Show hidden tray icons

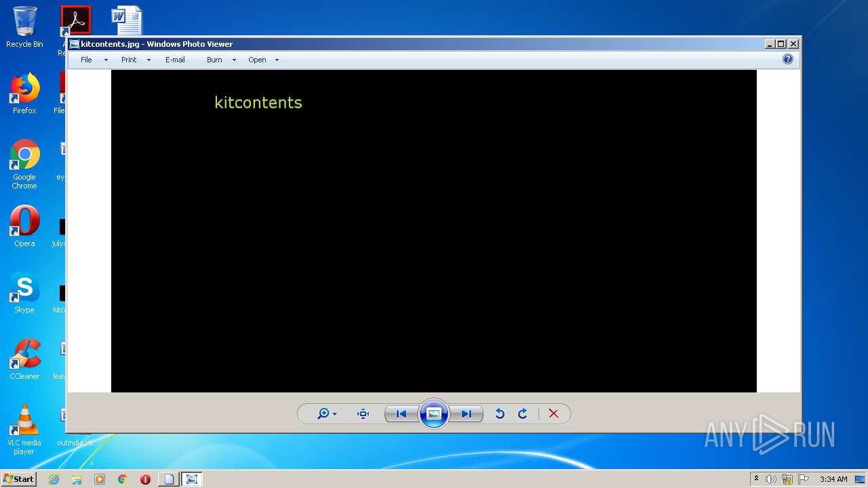click(x=757, y=479)
